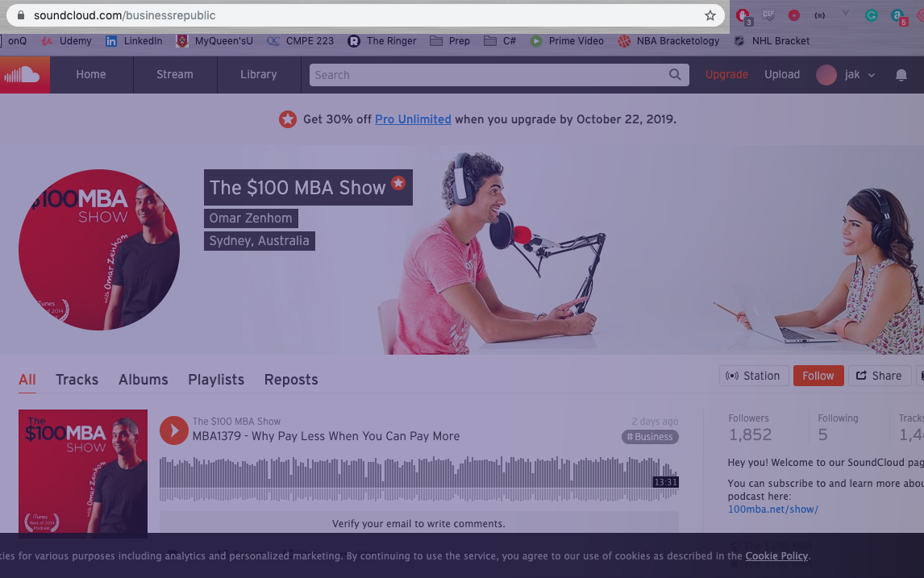Open the 100mba.net/show/ link
The width and height of the screenshot is (924, 578).
pos(773,509)
